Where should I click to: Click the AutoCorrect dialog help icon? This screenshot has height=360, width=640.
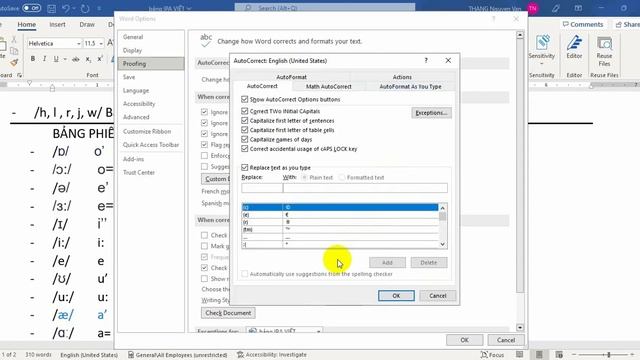click(x=426, y=60)
